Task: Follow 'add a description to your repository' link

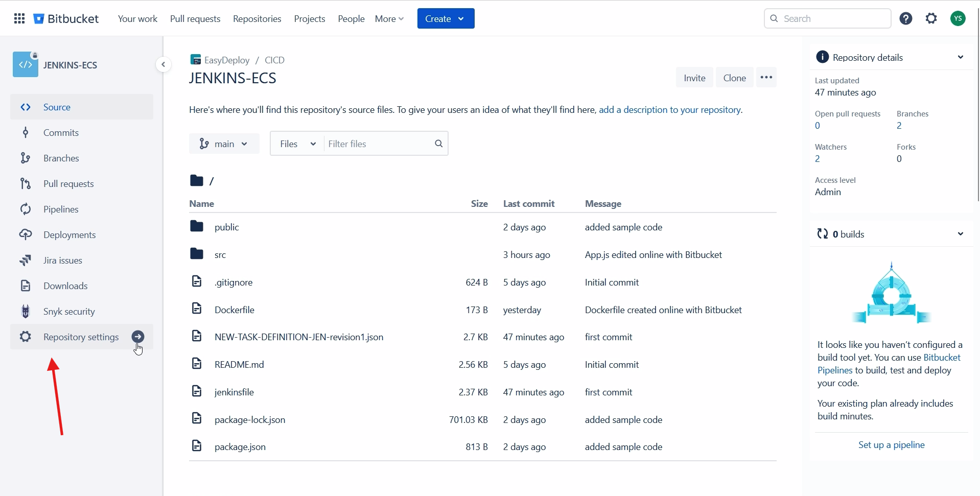Action: tap(670, 110)
